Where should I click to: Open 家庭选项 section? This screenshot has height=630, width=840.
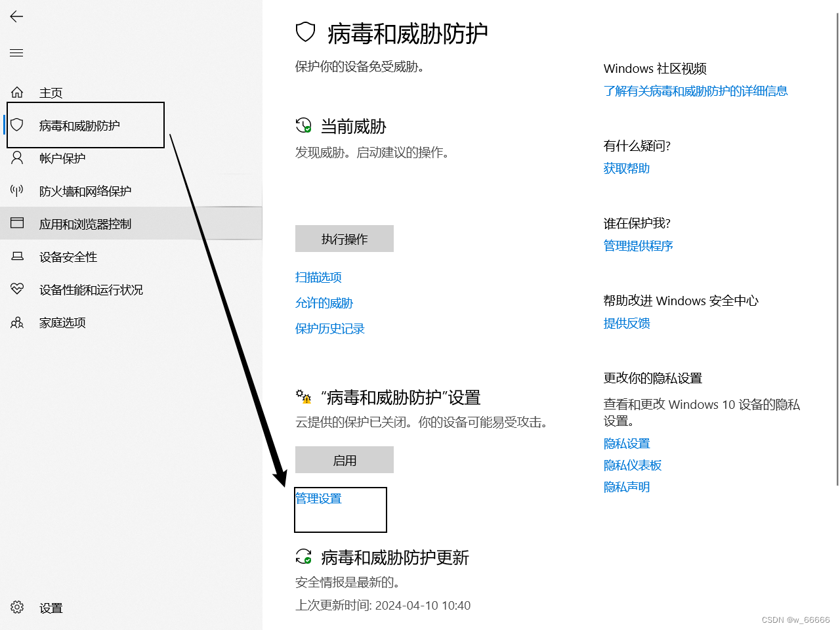coord(131,322)
